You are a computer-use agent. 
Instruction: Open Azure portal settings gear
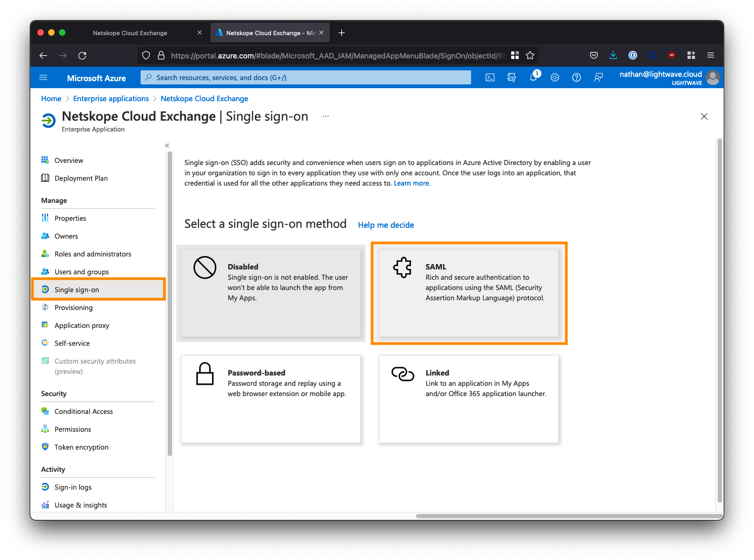point(555,77)
